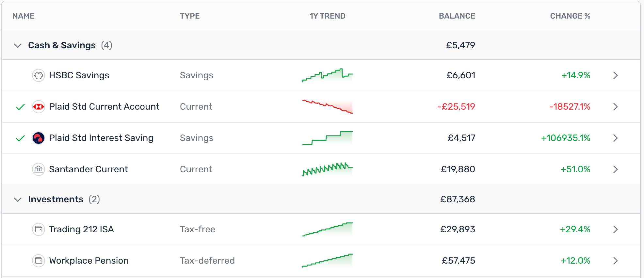Toggle the checkmark beside Plaid Std Current Account
Screen dimensions: 644x278
click(20, 106)
